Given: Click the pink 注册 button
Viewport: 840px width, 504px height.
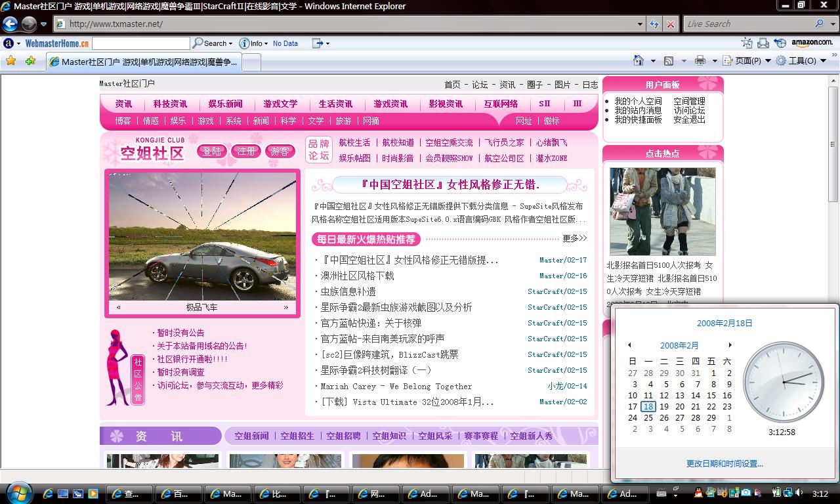Looking at the screenshot, I should click(x=246, y=151).
